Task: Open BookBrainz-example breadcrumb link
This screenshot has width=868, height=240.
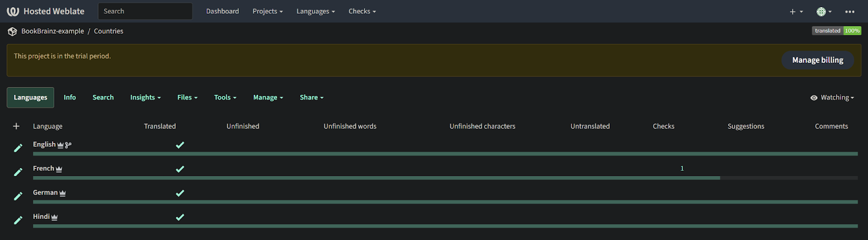Action: point(53,31)
